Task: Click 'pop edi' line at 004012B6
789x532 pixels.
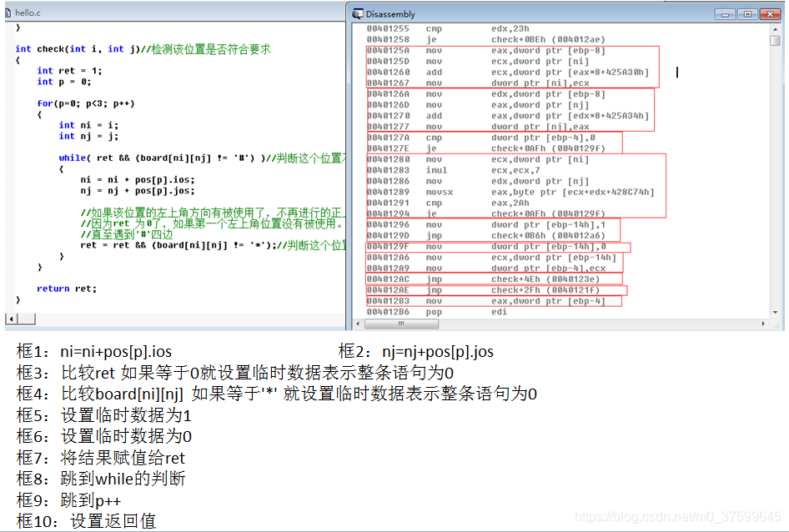Action: coord(437,312)
